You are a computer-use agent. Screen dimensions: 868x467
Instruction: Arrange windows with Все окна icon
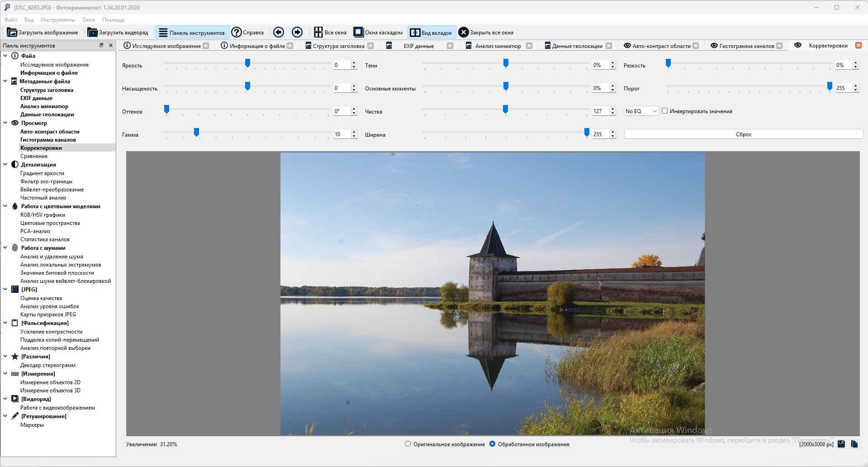pos(318,32)
